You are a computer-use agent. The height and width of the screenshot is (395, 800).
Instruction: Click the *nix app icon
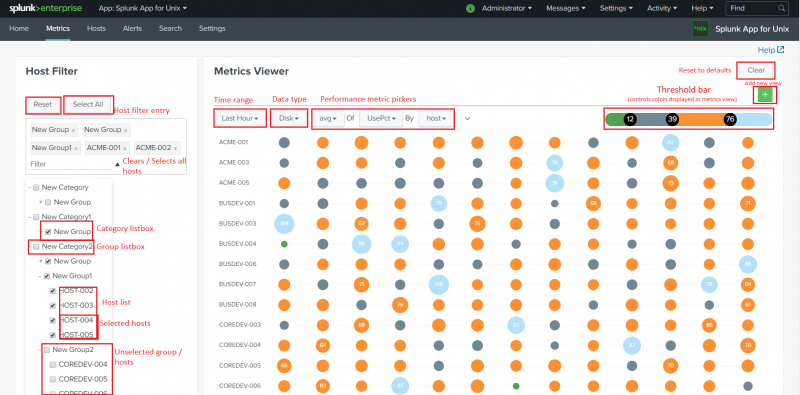tap(700, 29)
